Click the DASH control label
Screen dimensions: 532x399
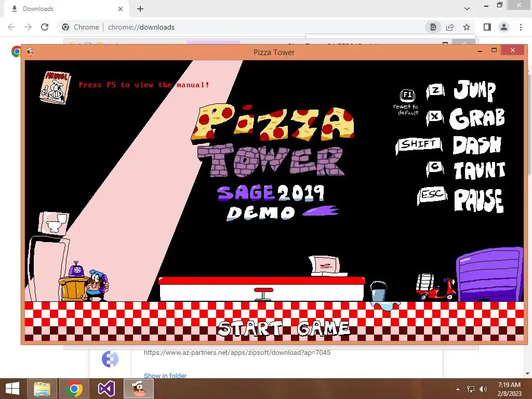pos(477,145)
